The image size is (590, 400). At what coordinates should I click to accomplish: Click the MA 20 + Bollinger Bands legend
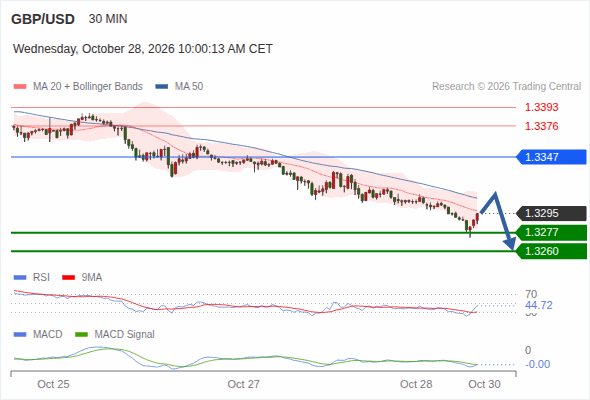click(x=88, y=87)
